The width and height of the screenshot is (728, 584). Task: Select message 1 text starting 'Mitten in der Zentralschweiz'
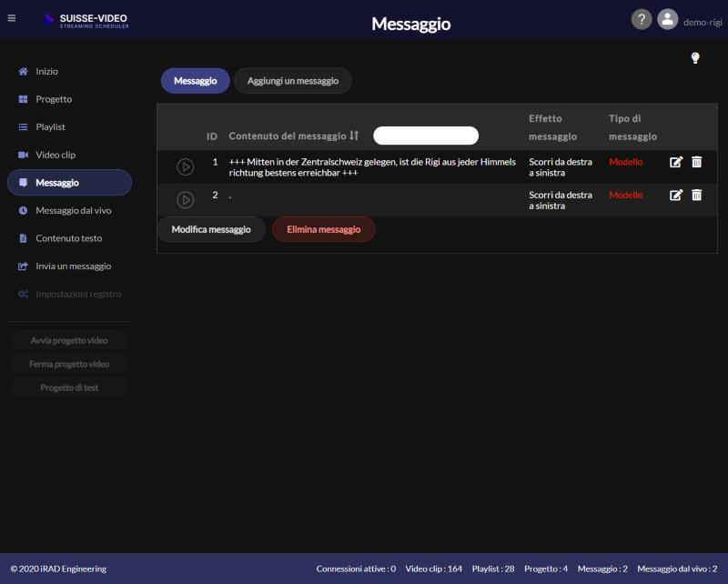[x=372, y=167]
